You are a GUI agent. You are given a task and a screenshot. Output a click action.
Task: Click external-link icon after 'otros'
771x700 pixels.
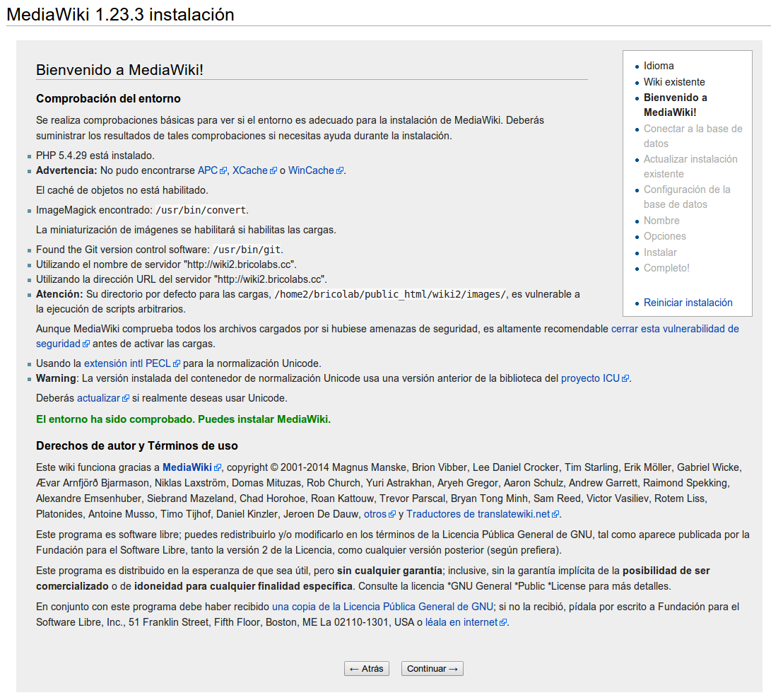point(392,515)
